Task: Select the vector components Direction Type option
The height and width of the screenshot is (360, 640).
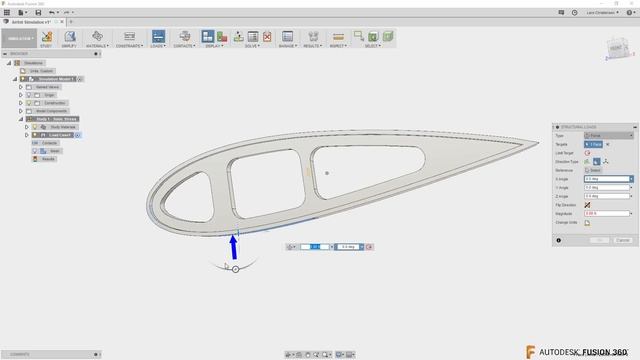Action: pos(606,162)
